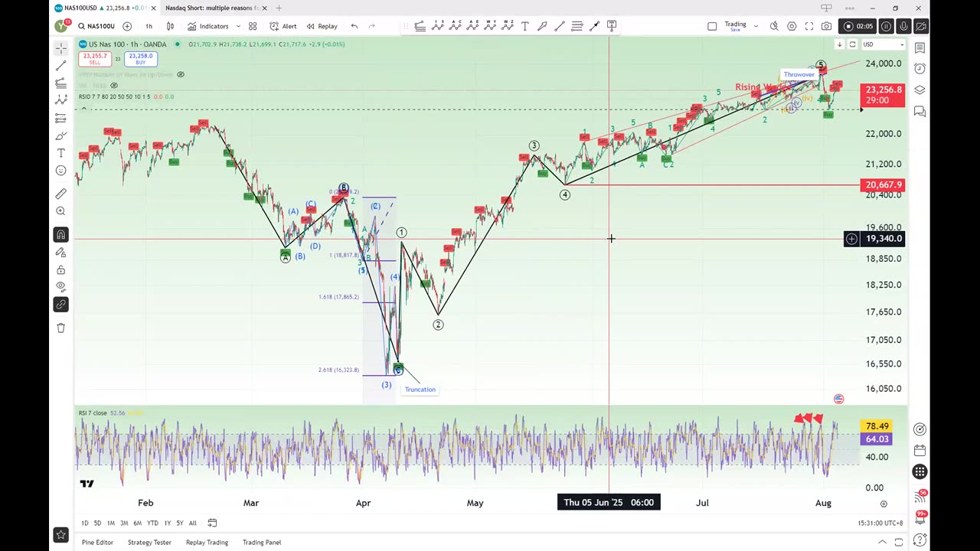This screenshot has height=551, width=980.
Task: Click the trash icon to remove drawings
Action: coord(60,328)
